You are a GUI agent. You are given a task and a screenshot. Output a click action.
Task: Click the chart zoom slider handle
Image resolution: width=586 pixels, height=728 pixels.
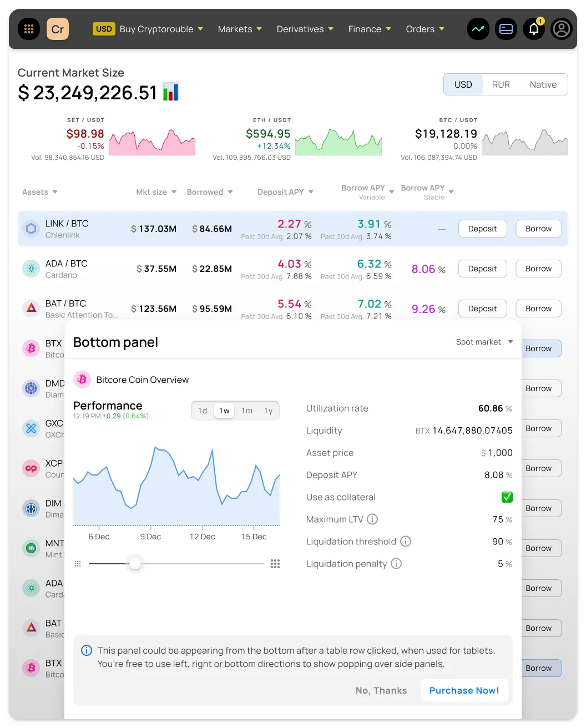135,564
